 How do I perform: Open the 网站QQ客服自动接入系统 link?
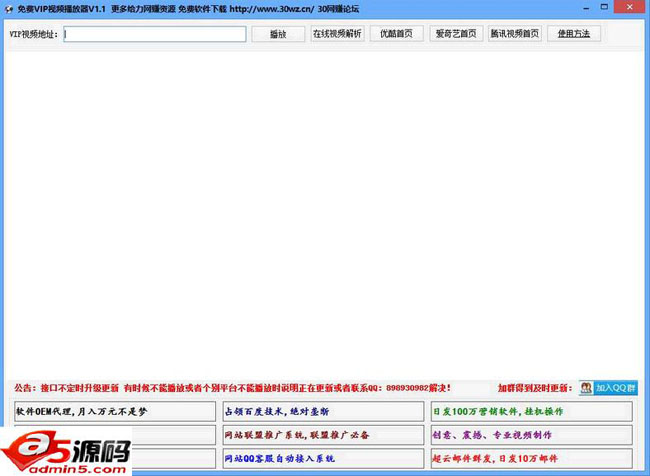tap(323, 459)
